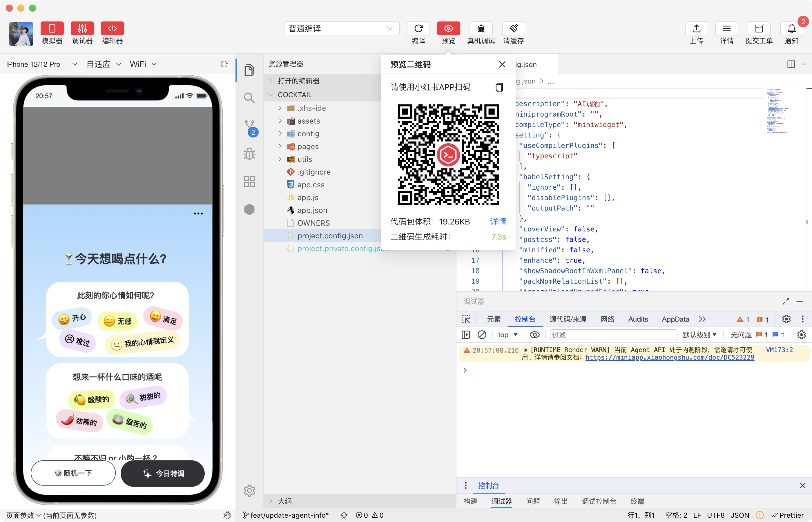Open the 详情 details menu icon
The height and width of the screenshot is (522, 812).
click(x=726, y=28)
